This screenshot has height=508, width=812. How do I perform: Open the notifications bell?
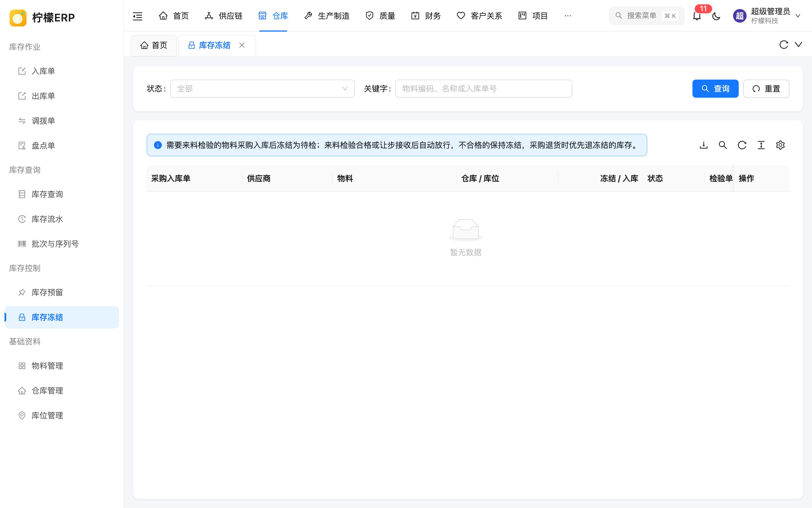697,16
